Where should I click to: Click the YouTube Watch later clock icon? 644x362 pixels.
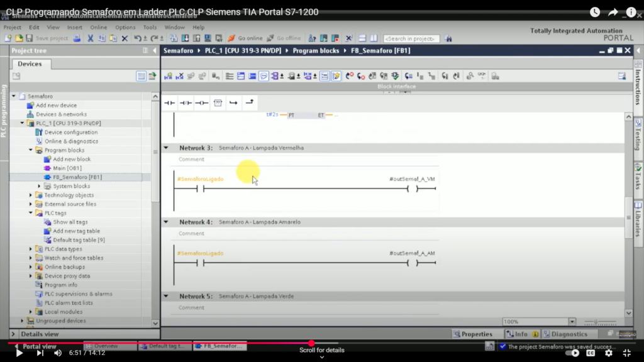pos(595,12)
